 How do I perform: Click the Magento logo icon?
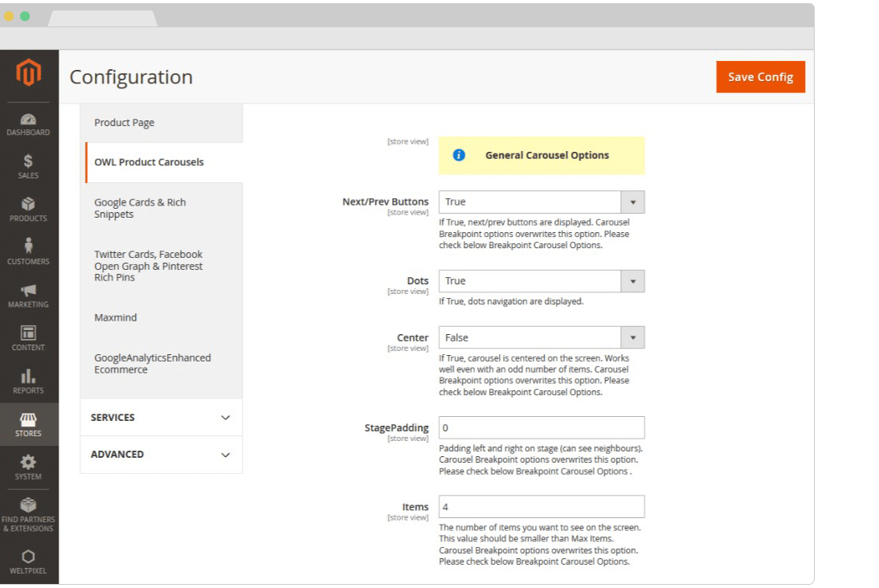tap(29, 73)
